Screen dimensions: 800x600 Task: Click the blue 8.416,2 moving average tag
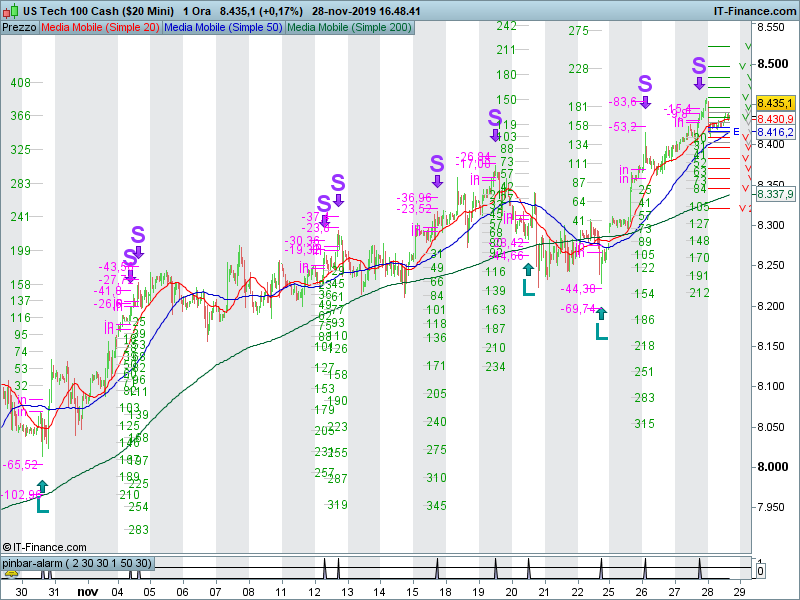[775, 133]
